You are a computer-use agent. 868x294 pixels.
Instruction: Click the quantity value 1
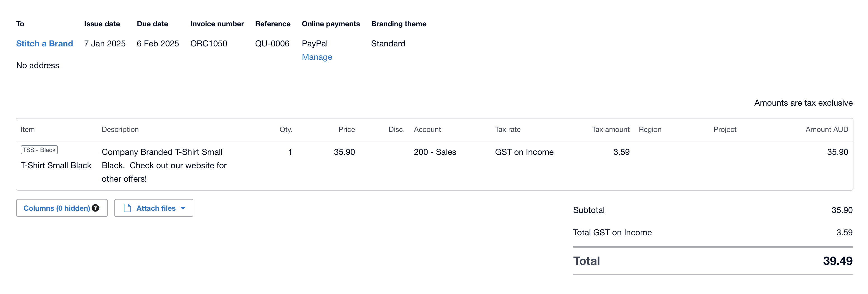(x=290, y=152)
